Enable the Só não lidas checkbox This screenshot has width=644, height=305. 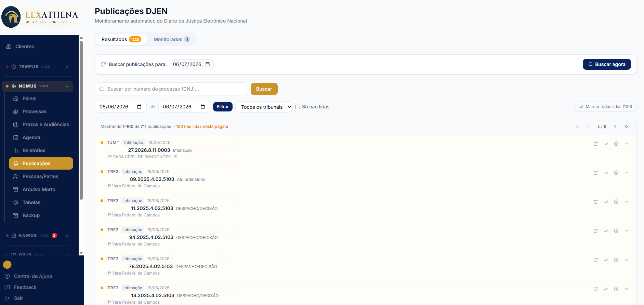click(298, 107)
